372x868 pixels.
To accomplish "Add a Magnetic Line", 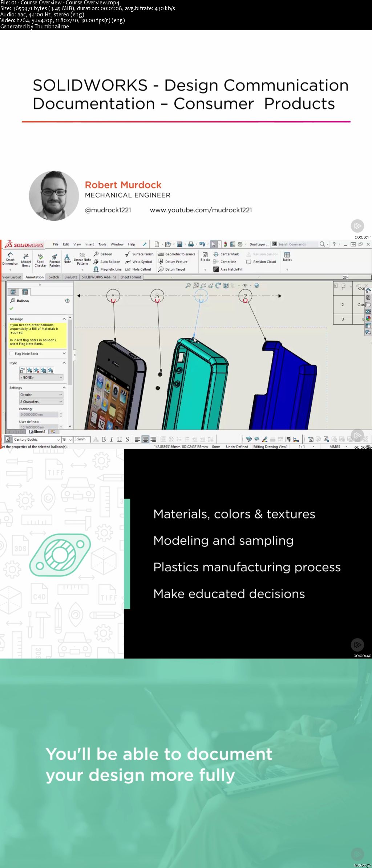I will pos(108,269).
